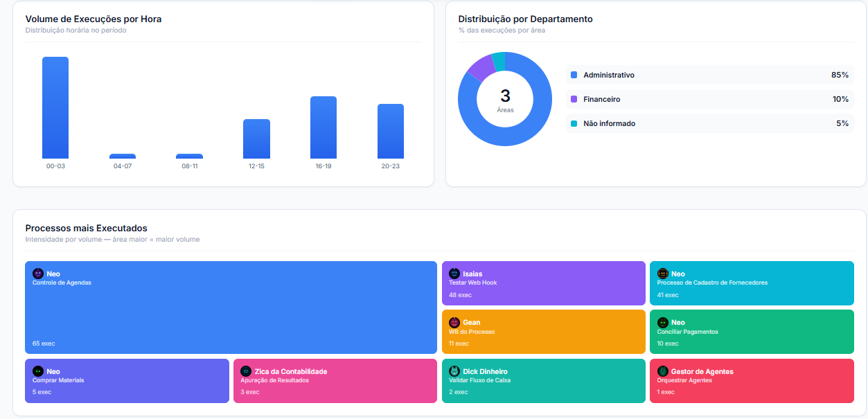Click the Distribuição por Departamento title

point(526,19)
